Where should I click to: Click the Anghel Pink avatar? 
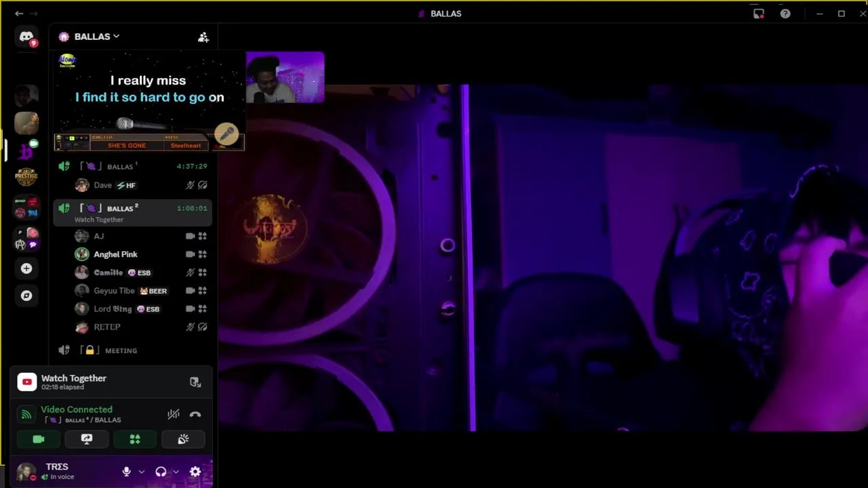click(81, 254)
